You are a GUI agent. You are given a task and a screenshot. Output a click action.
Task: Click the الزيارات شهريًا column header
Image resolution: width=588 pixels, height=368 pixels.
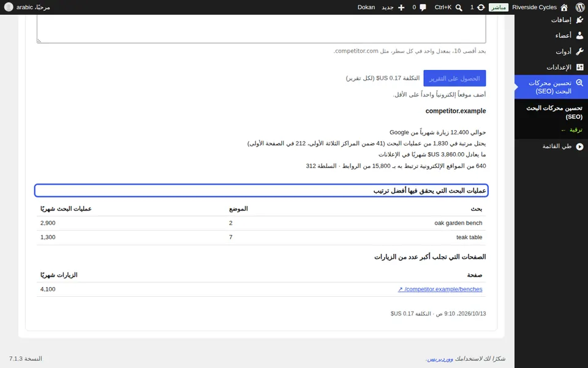pyautogui.click(x=59, y=275)
